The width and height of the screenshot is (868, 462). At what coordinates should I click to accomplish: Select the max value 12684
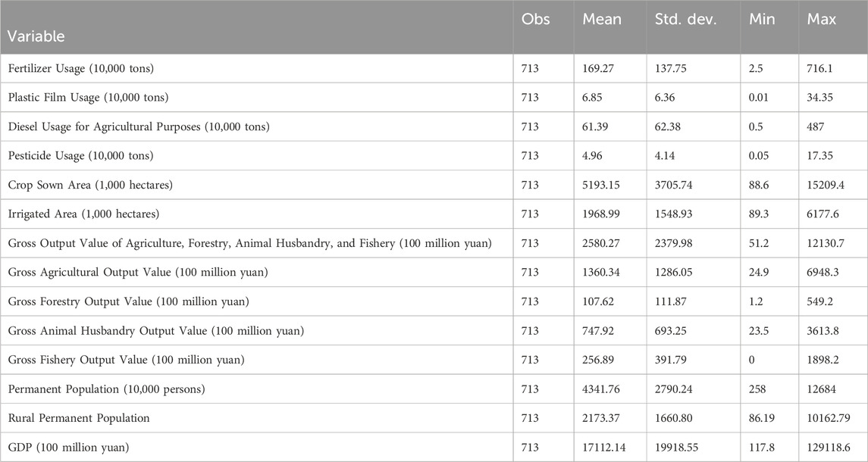(822, 389)
